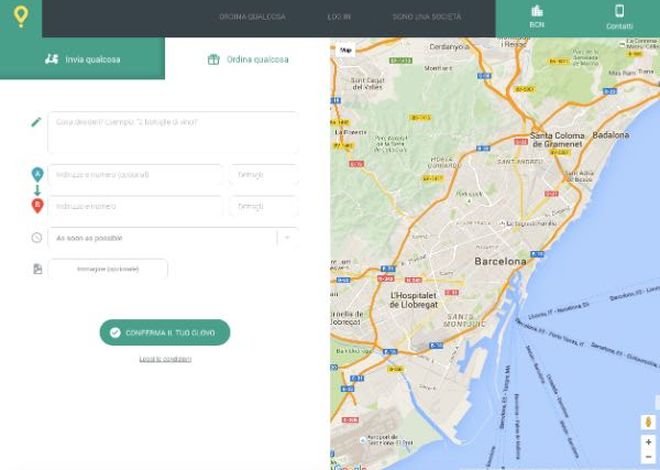This screenshot has height=470, width=660.
Task: Zoom in the map with plus button
Action: 648,442
